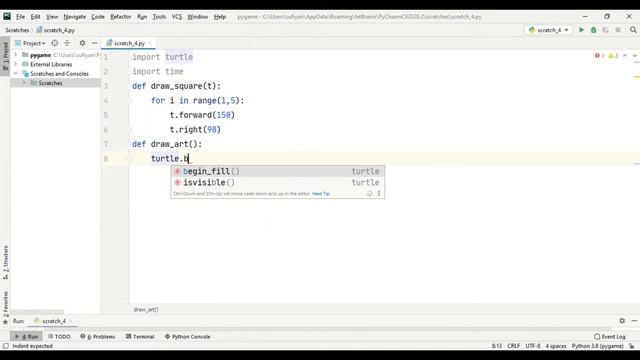Click the CRLF line separator setting

pyautogui.click(x=513, y=346)
